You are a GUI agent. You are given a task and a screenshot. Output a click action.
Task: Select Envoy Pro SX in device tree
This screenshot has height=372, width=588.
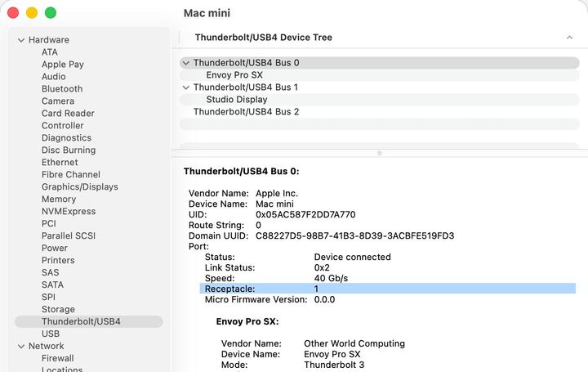coord(380,75)
